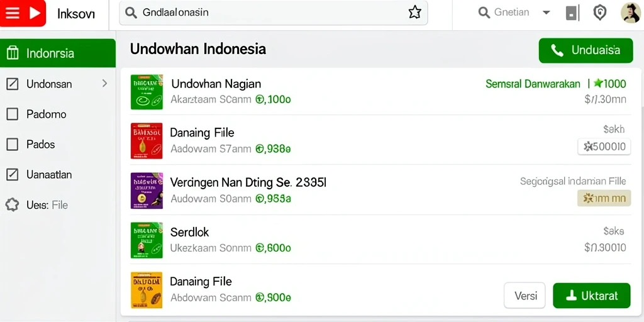
Task: Select the Padomo sidebar label
Action: [x=47, y=114]
